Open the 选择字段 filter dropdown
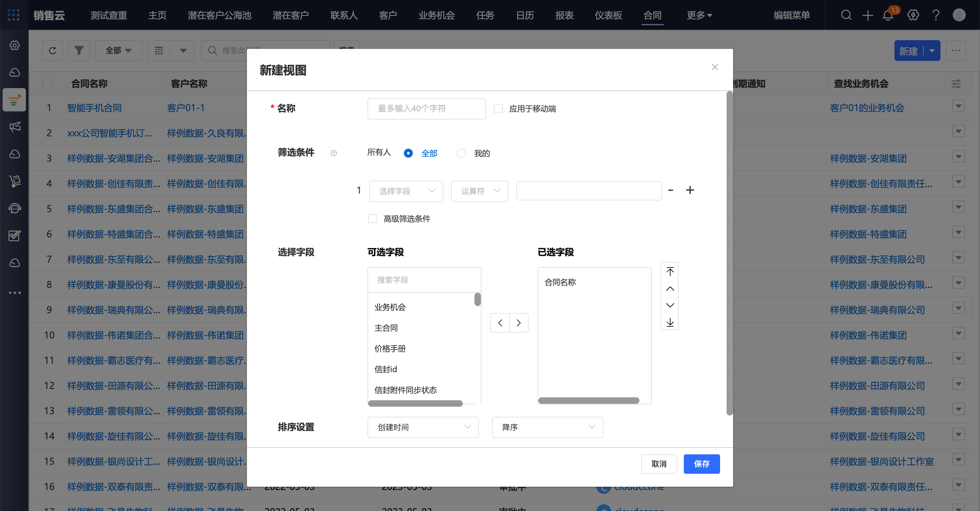 click(x=406, y=191)
